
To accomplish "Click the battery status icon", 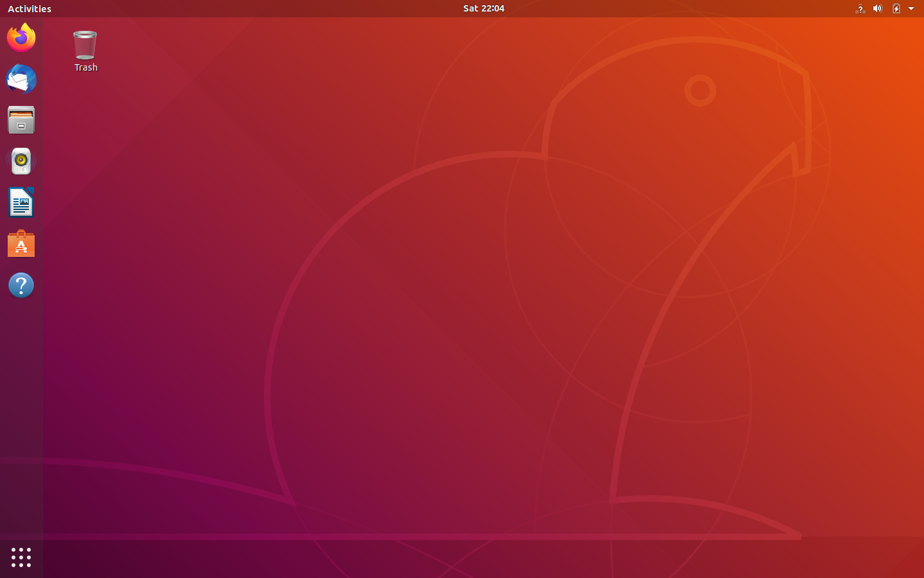I will point(896,8).
